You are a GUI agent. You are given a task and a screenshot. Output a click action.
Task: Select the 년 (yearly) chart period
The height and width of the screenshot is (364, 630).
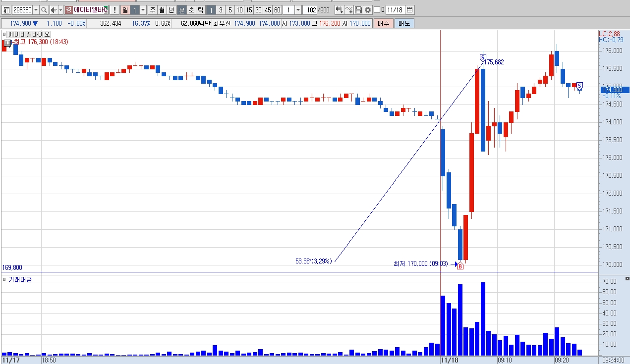[x=171, y=10]
